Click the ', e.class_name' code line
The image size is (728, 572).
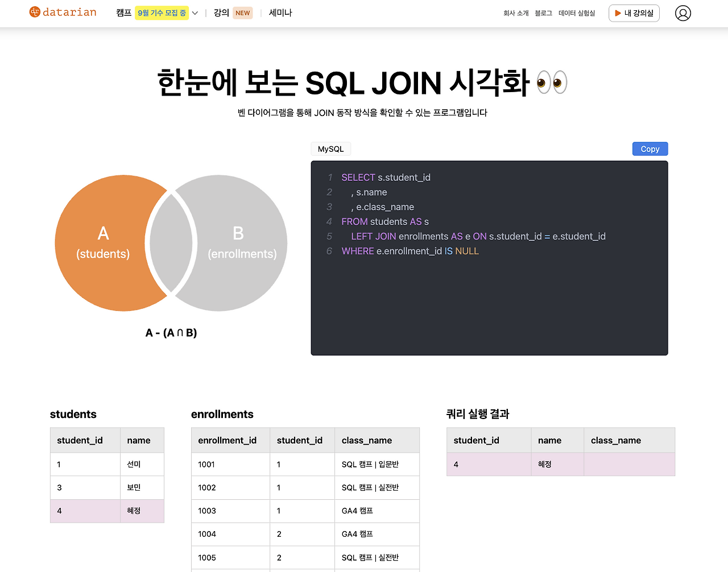pyautogui.click(x=382, y=207)
